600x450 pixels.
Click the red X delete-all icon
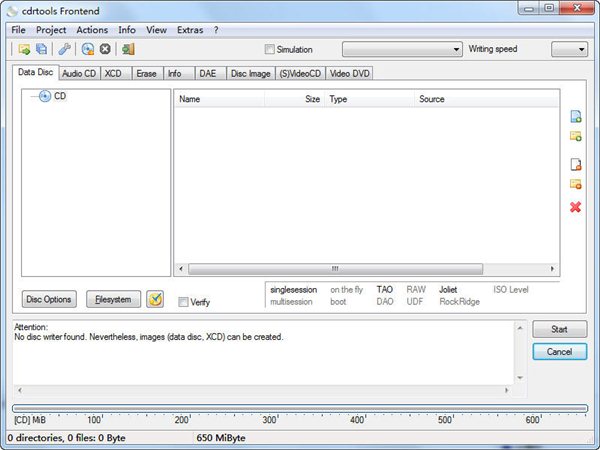(x=575, y=207)
